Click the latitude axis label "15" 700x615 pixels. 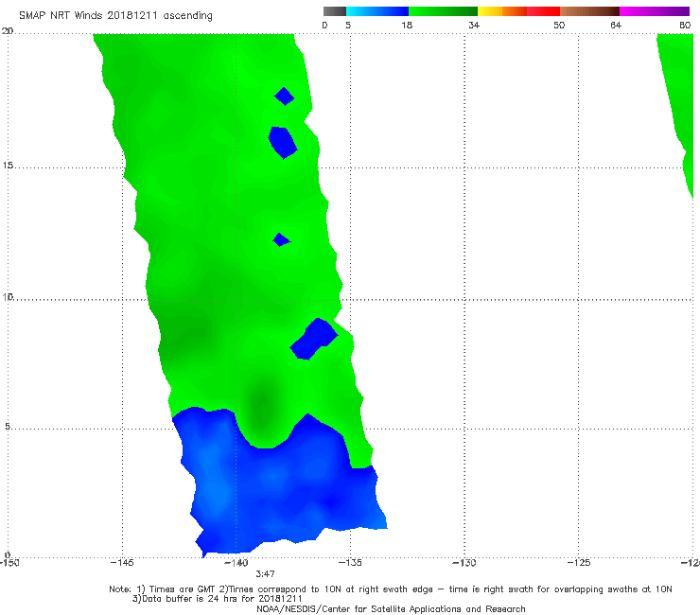click(x=8, y=166)
